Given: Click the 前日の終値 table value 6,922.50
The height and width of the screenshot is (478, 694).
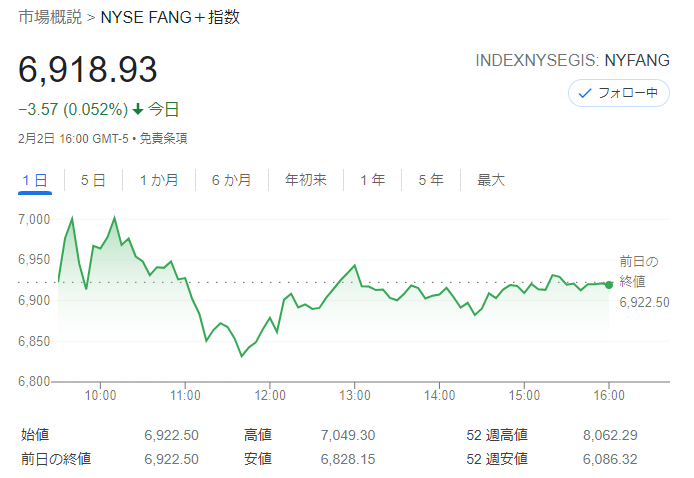Looking at the screenshot, I should (171, 459).
